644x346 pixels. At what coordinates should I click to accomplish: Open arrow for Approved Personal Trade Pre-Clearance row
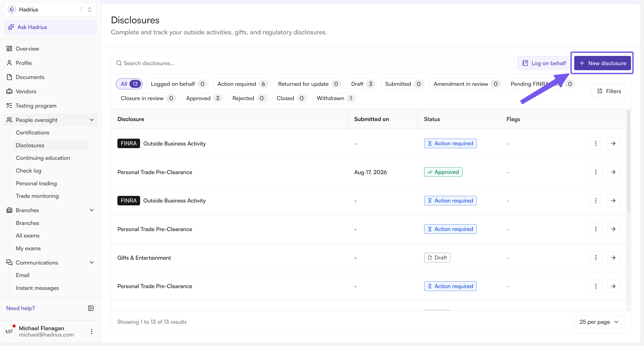point(613,172)
